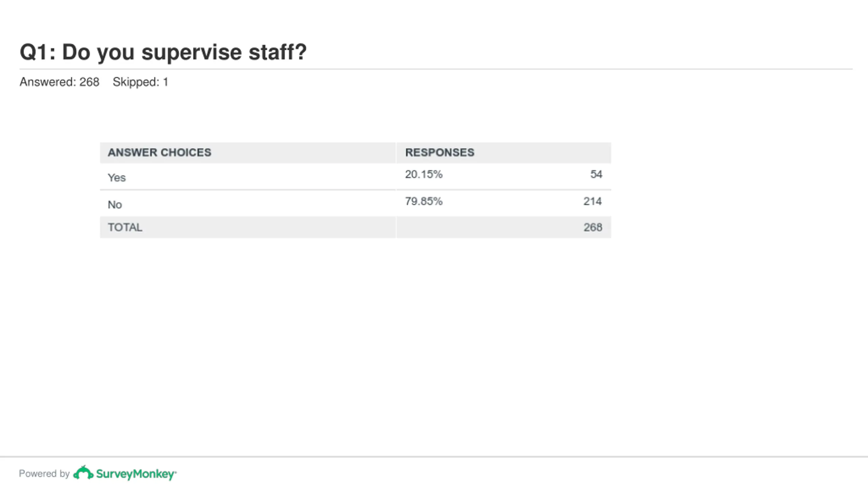Click the 'Answered: 268' count
The height and width of the screenshot is (488, 868).
[x=59, y=82]
